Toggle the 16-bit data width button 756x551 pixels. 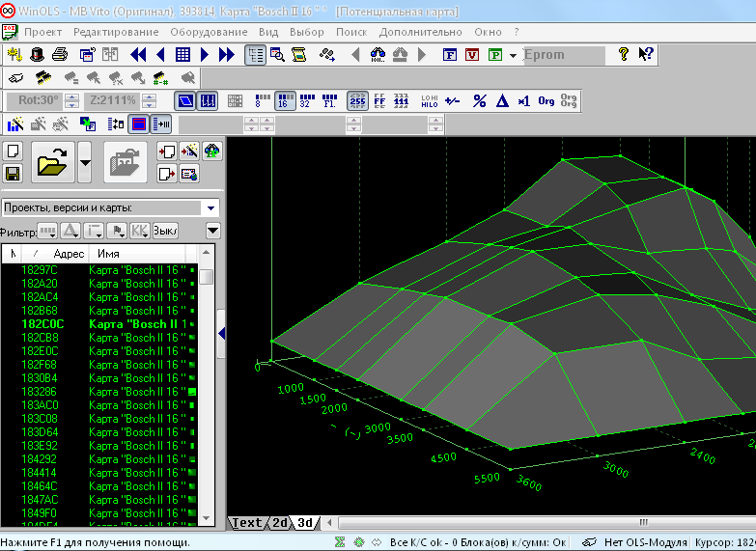[285, 100]
